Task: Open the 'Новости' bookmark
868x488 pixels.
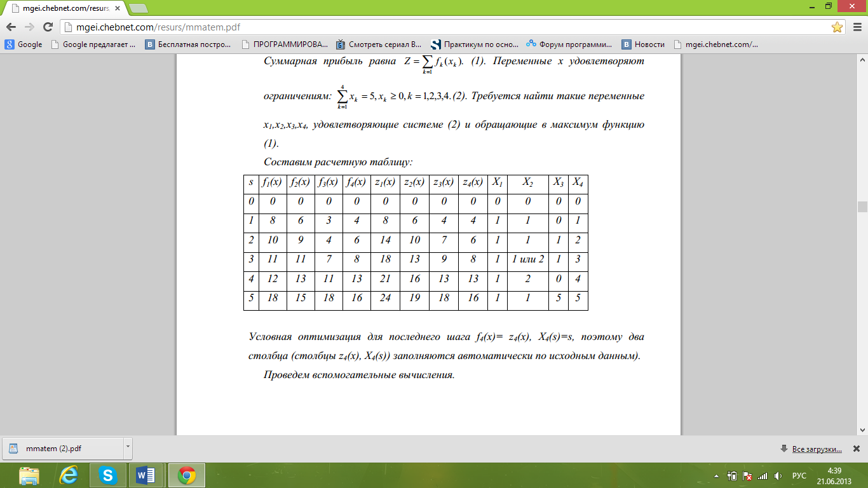Action: pos(643,44)
